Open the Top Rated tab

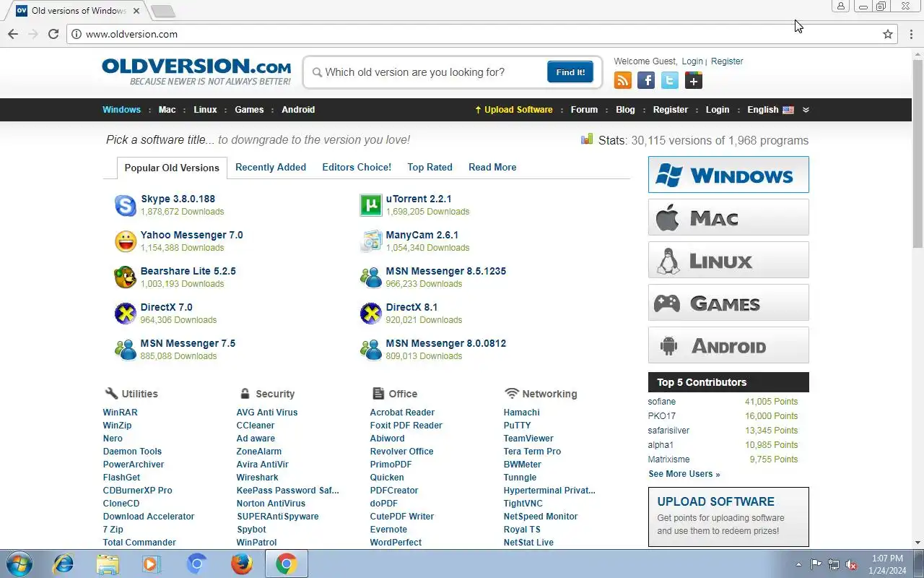(430, 167)
